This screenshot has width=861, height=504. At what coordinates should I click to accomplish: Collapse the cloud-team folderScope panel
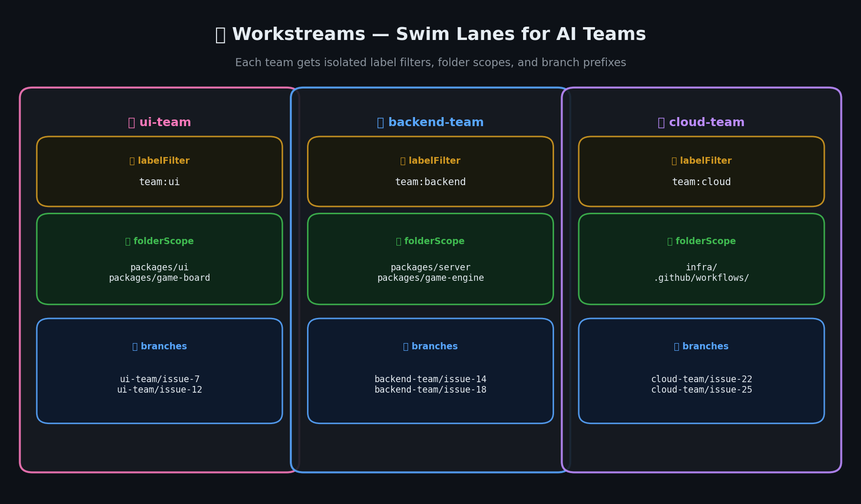[x=702, y=259]
